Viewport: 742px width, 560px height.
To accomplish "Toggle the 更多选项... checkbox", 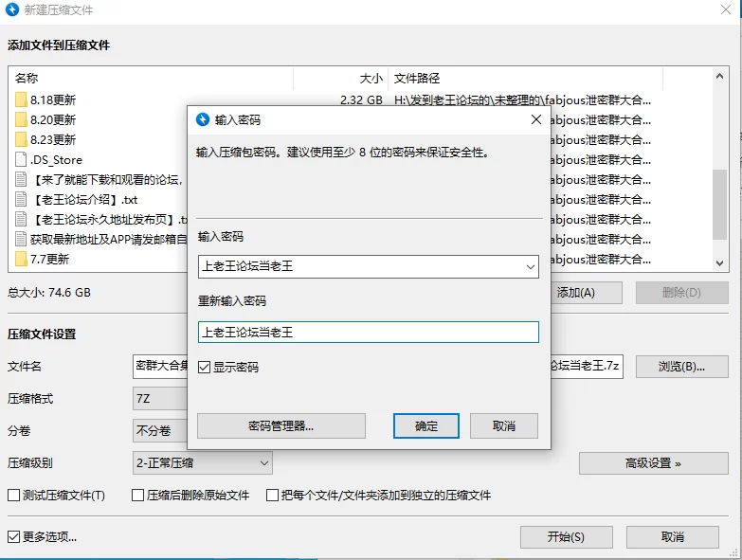I will point(13,537).
